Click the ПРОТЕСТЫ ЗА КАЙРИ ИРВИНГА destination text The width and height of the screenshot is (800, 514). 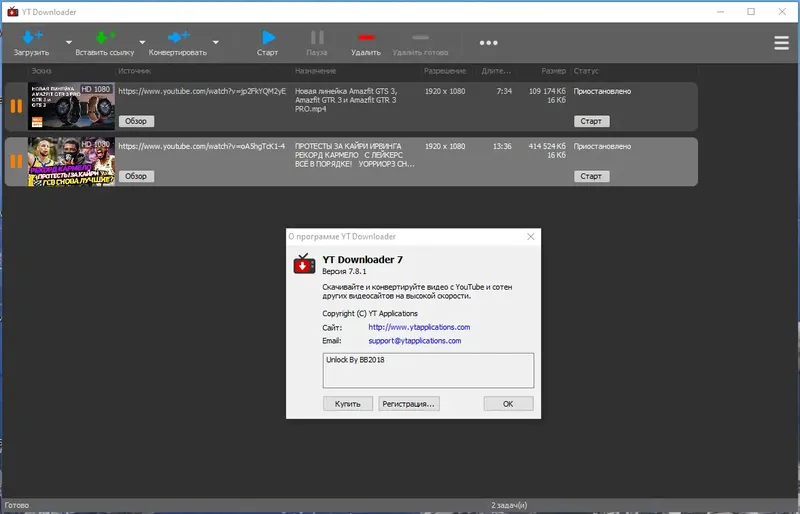[x=355, y=155]
